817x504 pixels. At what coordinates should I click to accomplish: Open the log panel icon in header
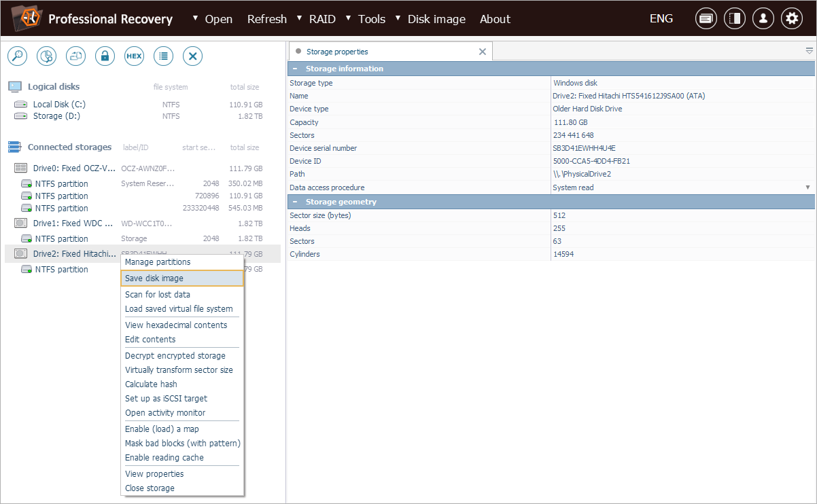(706, 19)
